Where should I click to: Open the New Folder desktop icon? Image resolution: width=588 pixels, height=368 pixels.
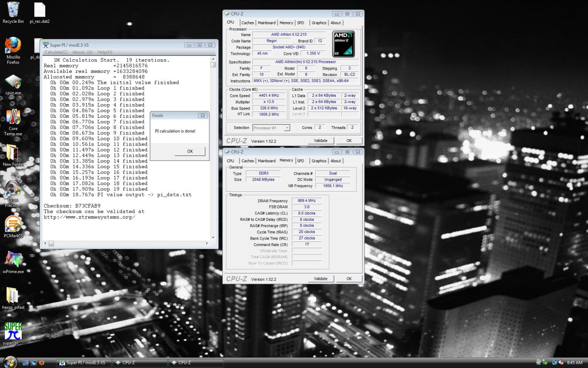(13, 155)
